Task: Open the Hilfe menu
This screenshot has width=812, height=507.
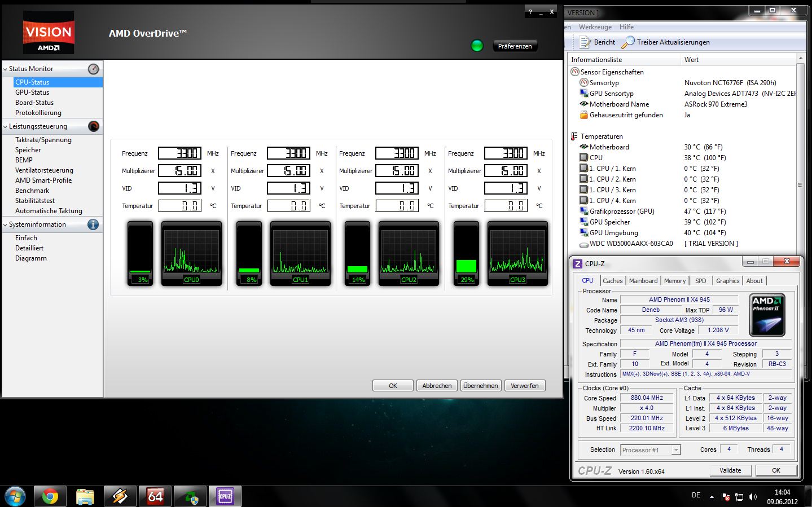Action: 626,27
